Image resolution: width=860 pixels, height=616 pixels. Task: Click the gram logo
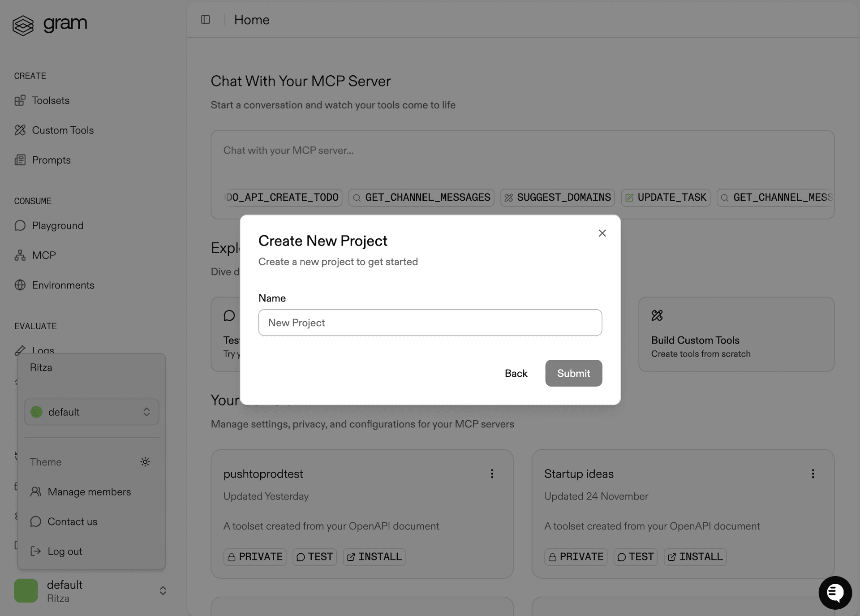point(50,25)
